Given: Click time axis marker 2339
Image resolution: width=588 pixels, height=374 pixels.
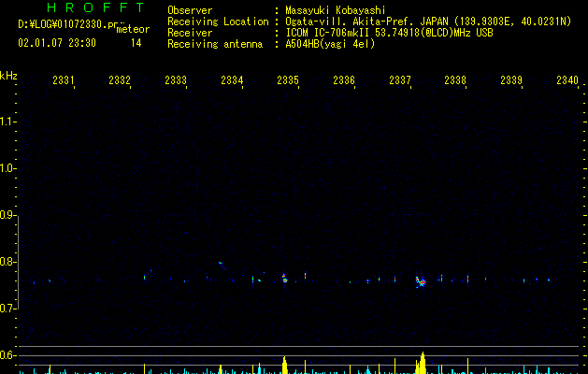Looking at the screenshot, I should 511,80.
